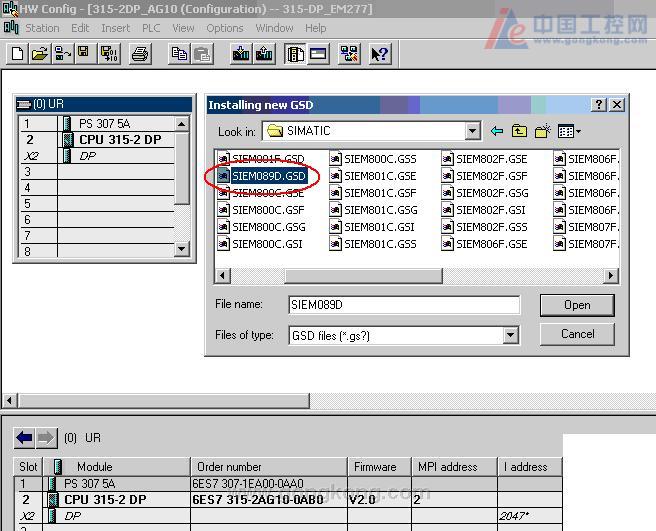Click the Save and Compile icon
The height and width of the screenshot is (531, 656).
coord(110,54)
